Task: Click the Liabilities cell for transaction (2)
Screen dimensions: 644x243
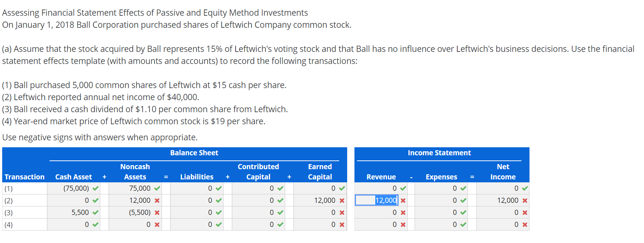Action: tap(197, 200)
